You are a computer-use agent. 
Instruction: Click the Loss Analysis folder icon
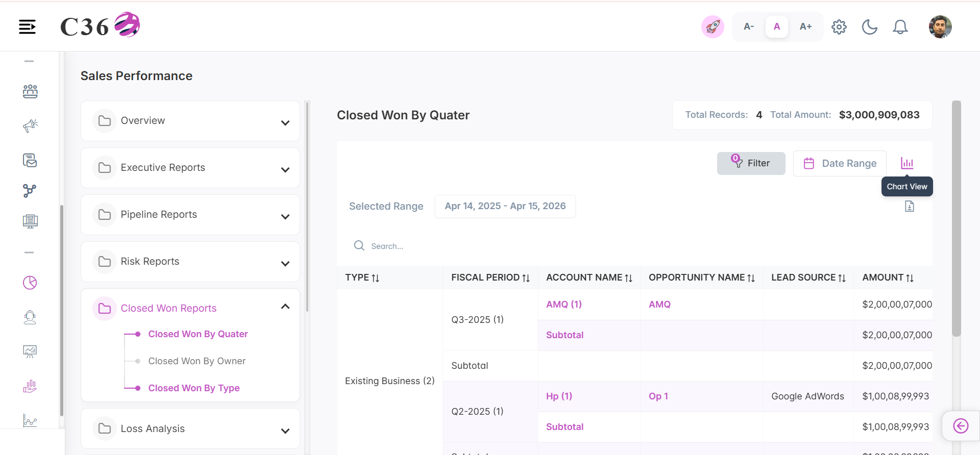[105, 428]
